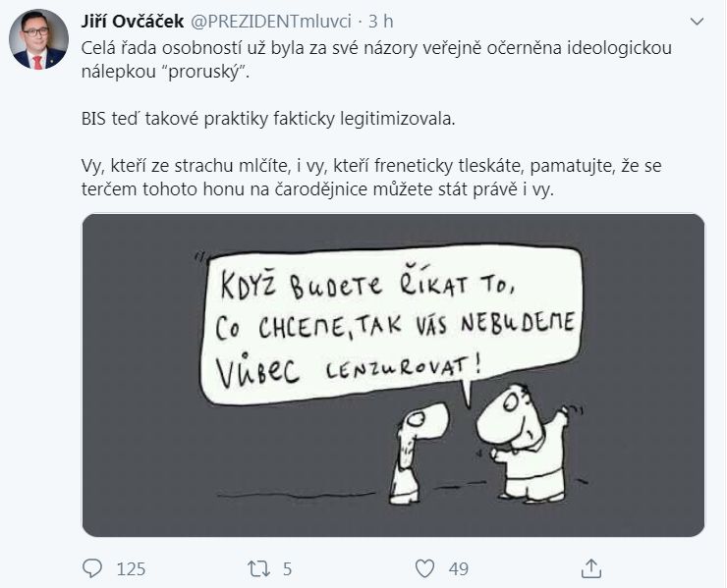727x588 pixels.
Task: Click the 5 retweets count
Action: 288,569
